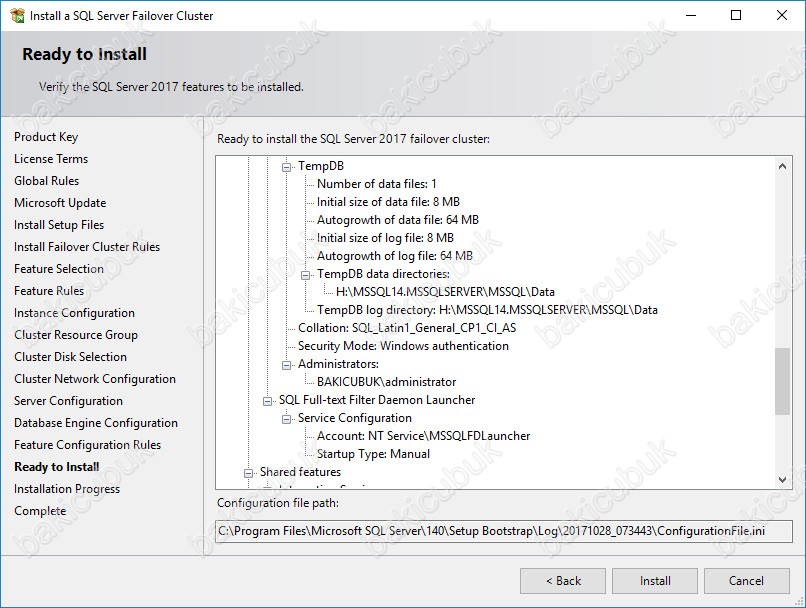Select 'Autogrowth of data file: 64 MB'
The width and height of the screenshot is (806, 608).
tap(398, 220)
